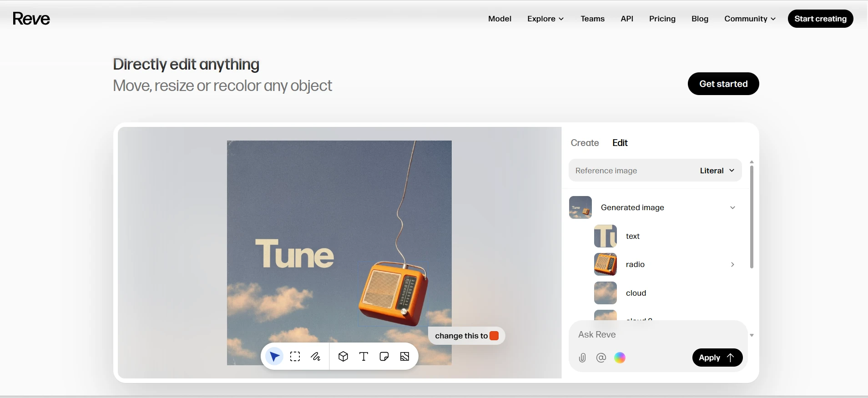Click scrollbar up arrow in panel
The width and height of the screenshot is (868, 398).
point(752,162)
